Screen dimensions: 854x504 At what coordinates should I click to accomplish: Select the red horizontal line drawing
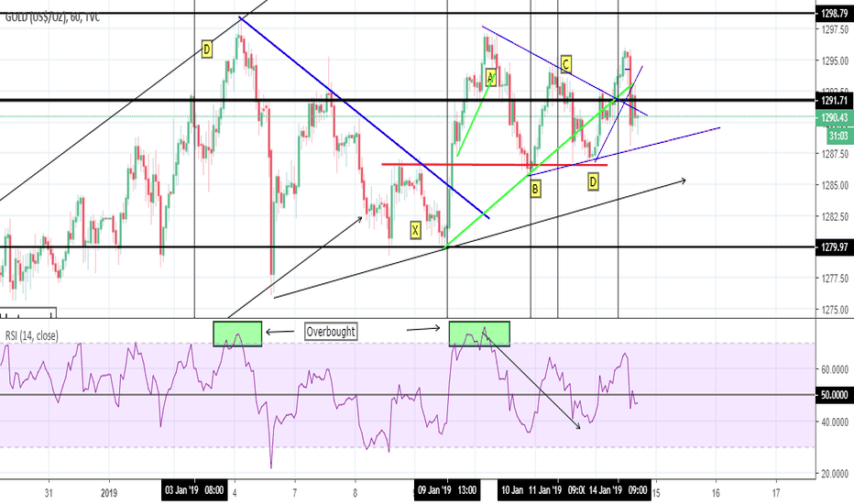pos(494,165)
